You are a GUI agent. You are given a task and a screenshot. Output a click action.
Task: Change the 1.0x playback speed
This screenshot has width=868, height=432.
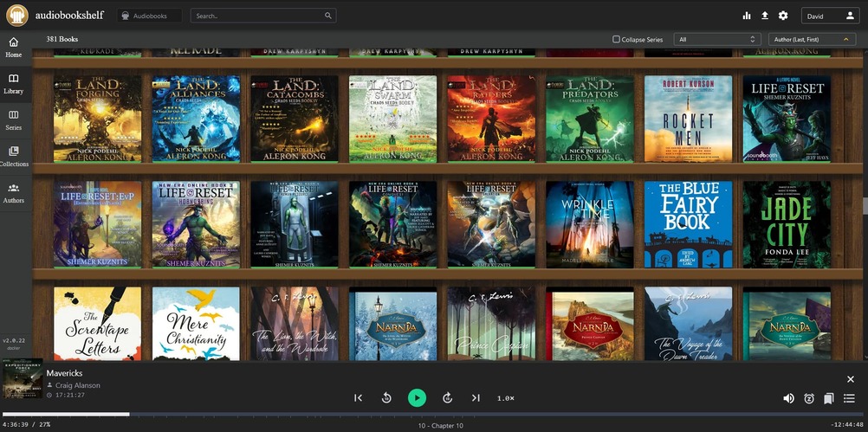point(505,398)
